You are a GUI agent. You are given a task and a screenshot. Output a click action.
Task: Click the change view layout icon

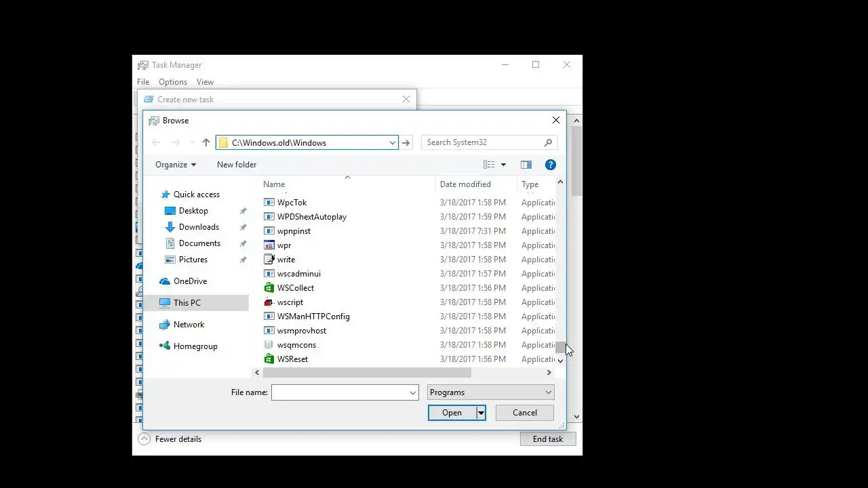pyautogui.click(x=489, y=165)
